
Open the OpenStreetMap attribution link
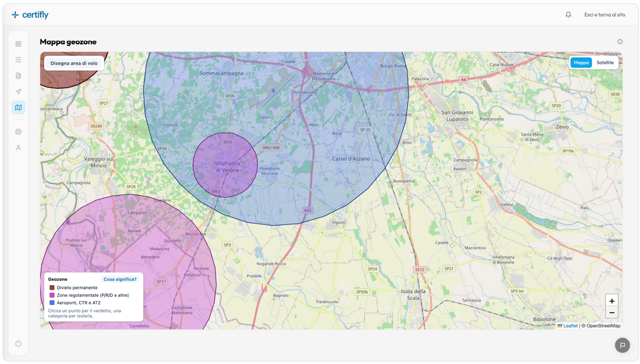603,326
